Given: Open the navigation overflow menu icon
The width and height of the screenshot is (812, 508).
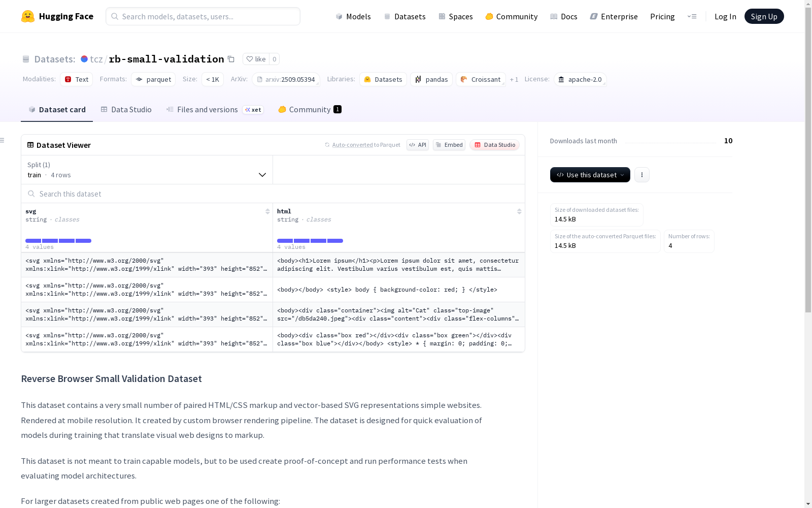Looking at the screenshot, I should [692, 16].
